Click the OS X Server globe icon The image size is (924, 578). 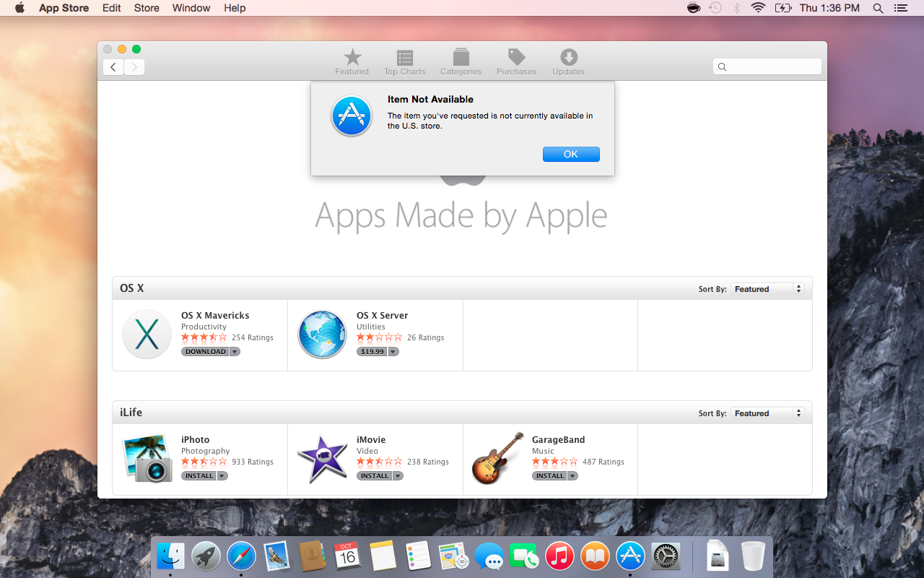(322, 334)
